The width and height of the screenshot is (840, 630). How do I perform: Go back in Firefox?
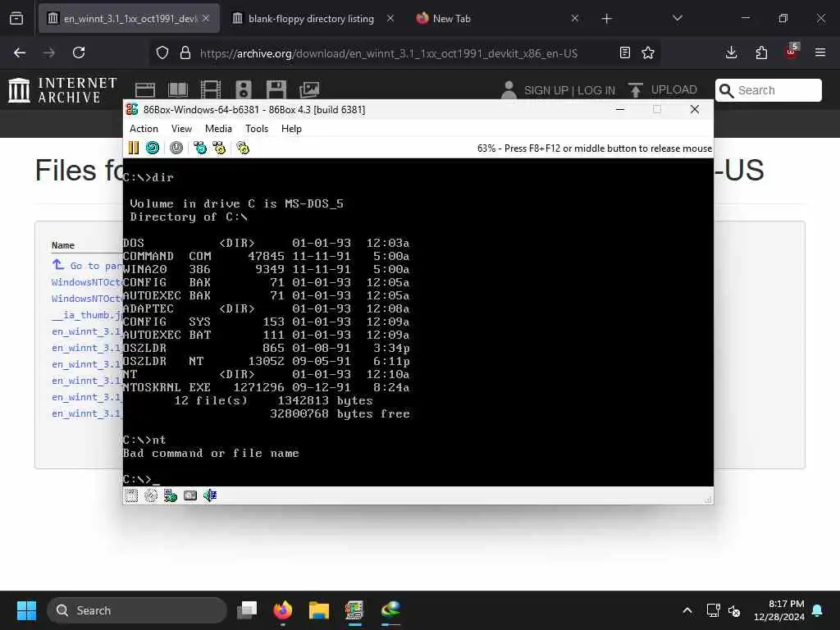click(20, 52)
